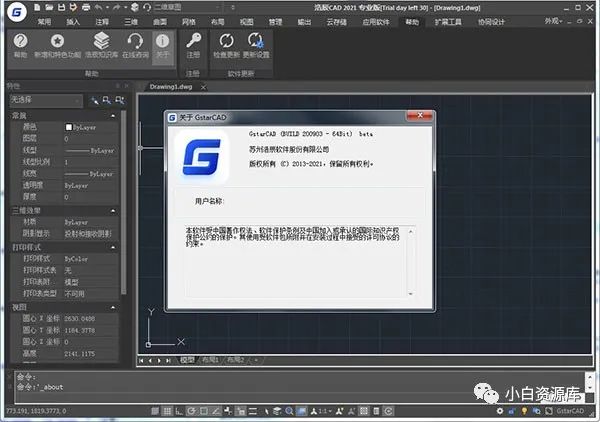Click the white color swatch beside ByLayer
Screen dimensions: 600x422
pyautogui.click(x=68, y=127)
